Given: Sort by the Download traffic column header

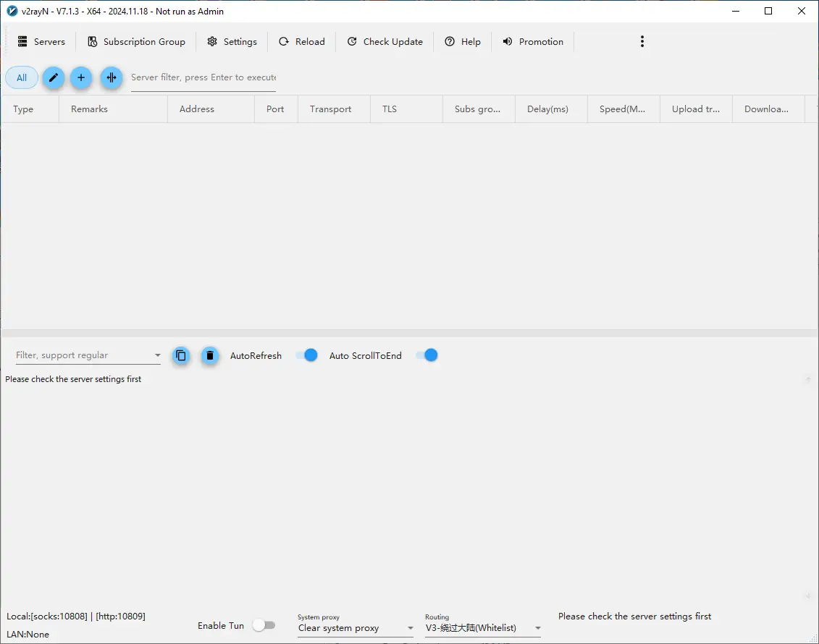Looking at the screenshot, I should click(768, 109).
